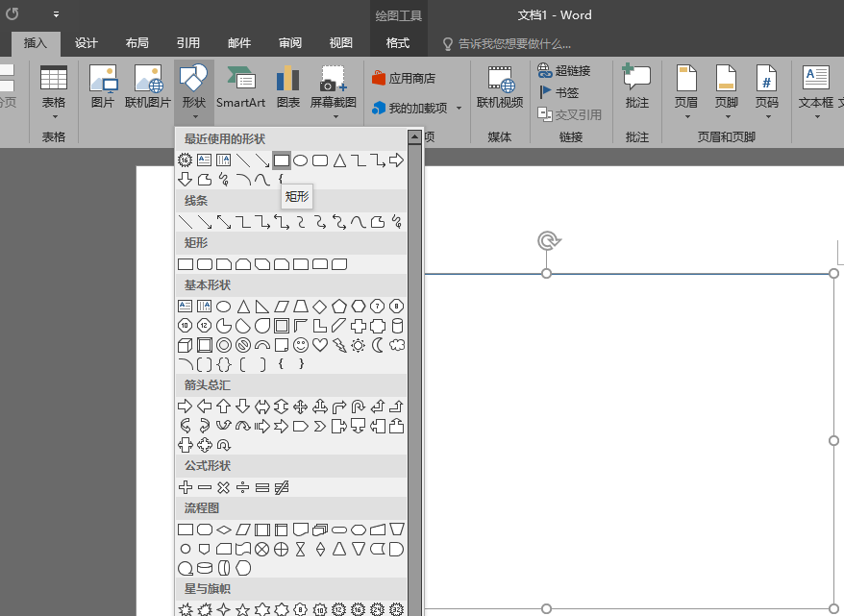Open the 审阅 tab

pyautogui.click(x=290, y=43)
